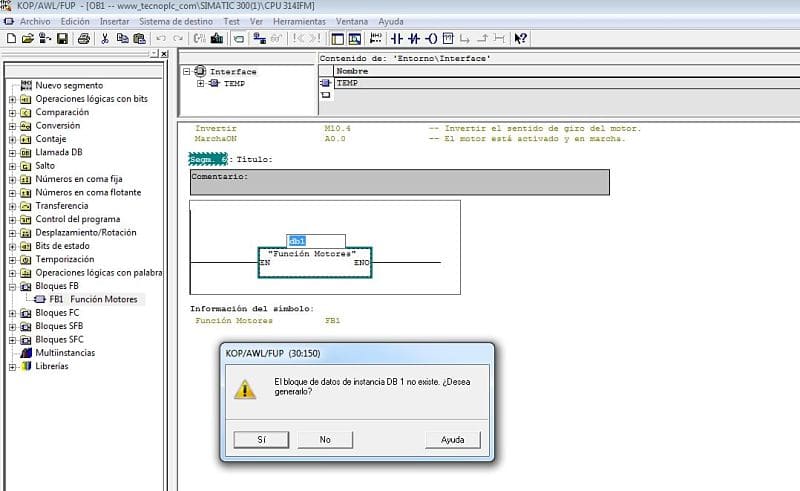Select the TEMP row in Nombre table
800x491 pixels.
coord(566,83)
